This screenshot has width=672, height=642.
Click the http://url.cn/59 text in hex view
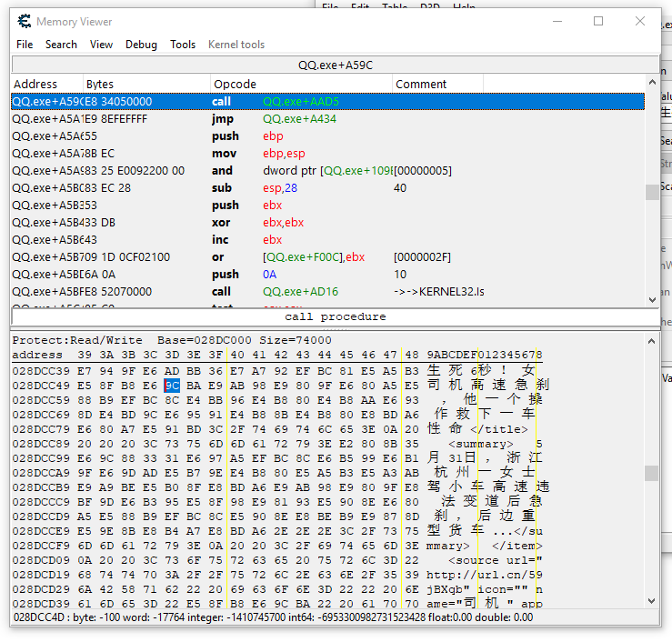tap(485, 575)
